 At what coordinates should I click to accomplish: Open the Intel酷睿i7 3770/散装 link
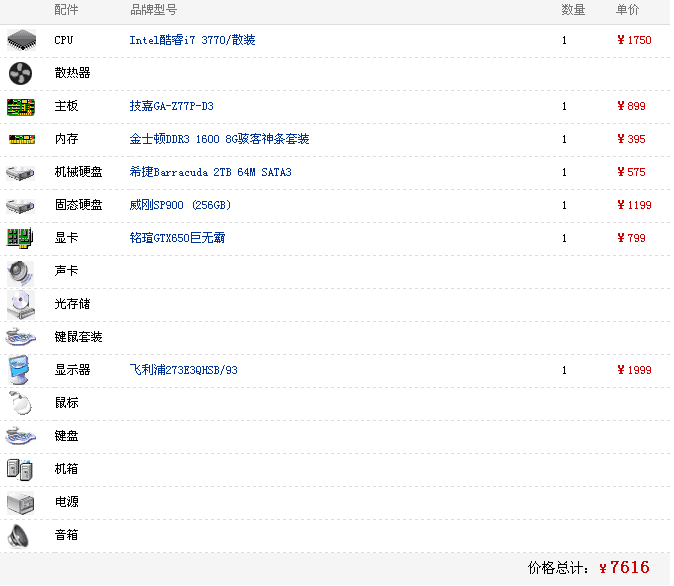pos(192,40)
